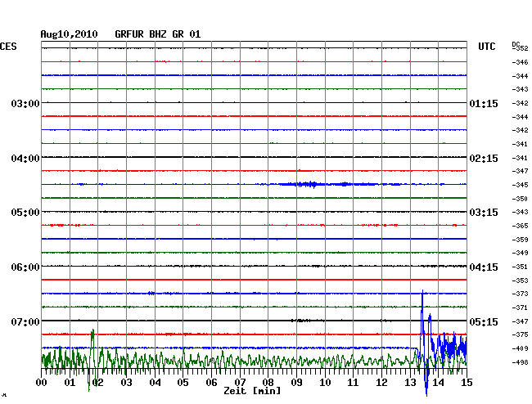Select the DC offset value -346
Image resolution: width=532 pixels, height=404 pixels.
coord(520,62)
